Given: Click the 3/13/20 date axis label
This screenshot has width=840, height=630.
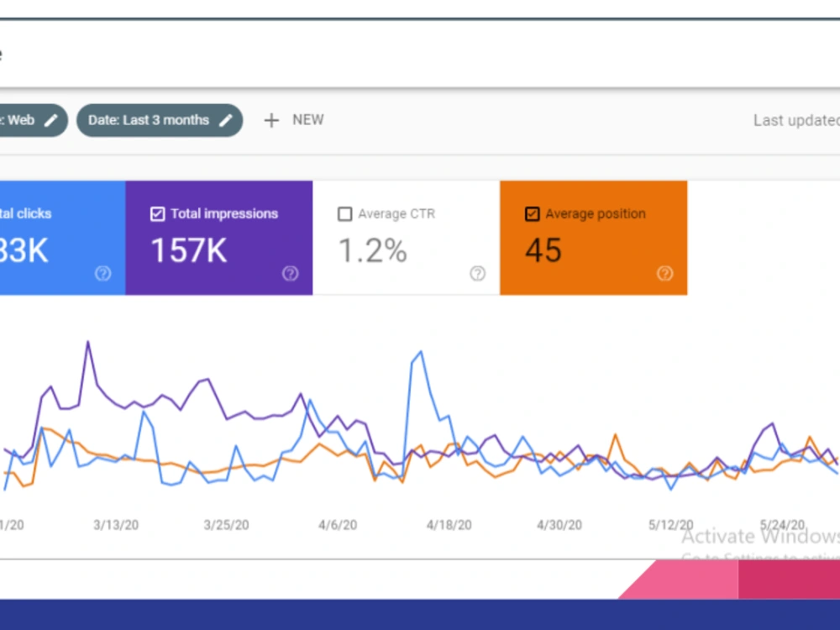Looking at the screenshot, I should coord(116,525).
